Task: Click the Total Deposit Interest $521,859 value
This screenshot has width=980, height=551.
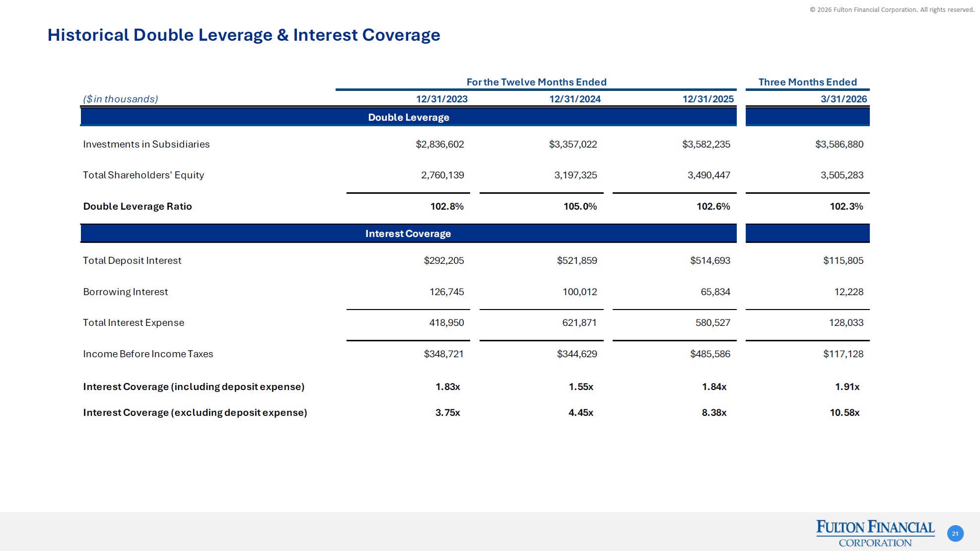Action: point(576,260)
